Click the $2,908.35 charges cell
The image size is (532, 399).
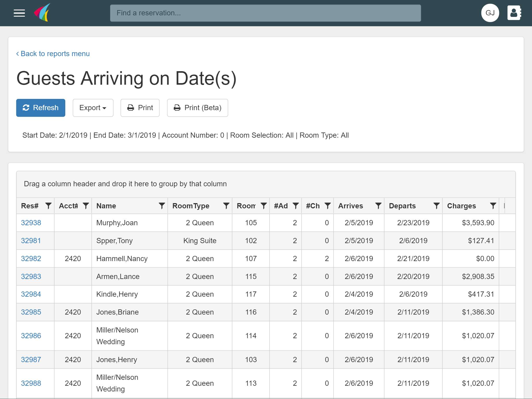pos(470,276)
